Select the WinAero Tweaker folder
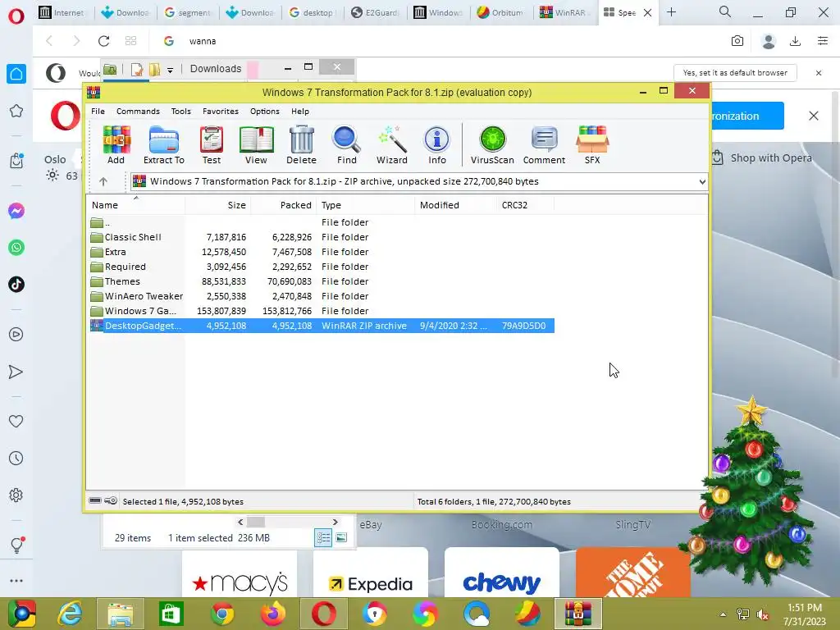Screen dimensions: 840x630 [322, 296]
